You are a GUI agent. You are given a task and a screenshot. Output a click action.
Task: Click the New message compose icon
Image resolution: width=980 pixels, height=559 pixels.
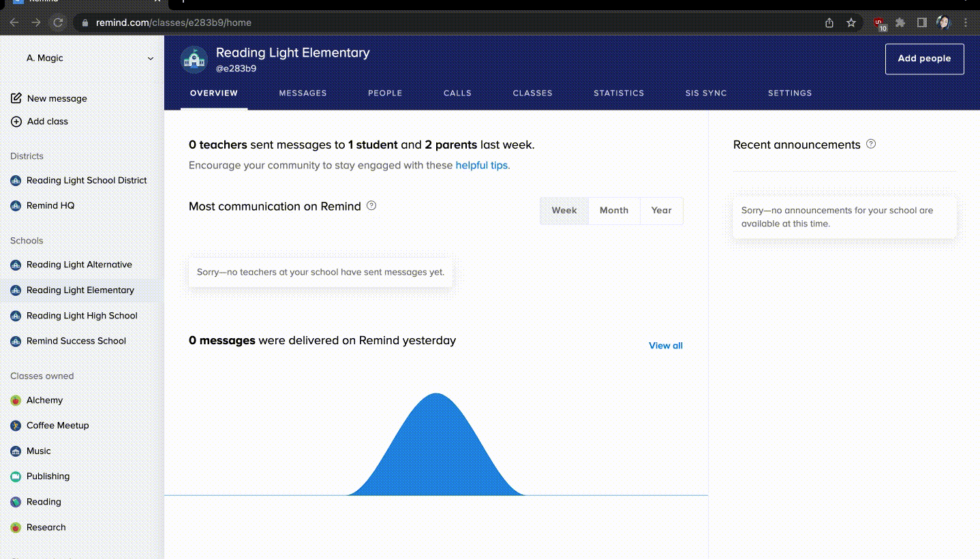16,98
